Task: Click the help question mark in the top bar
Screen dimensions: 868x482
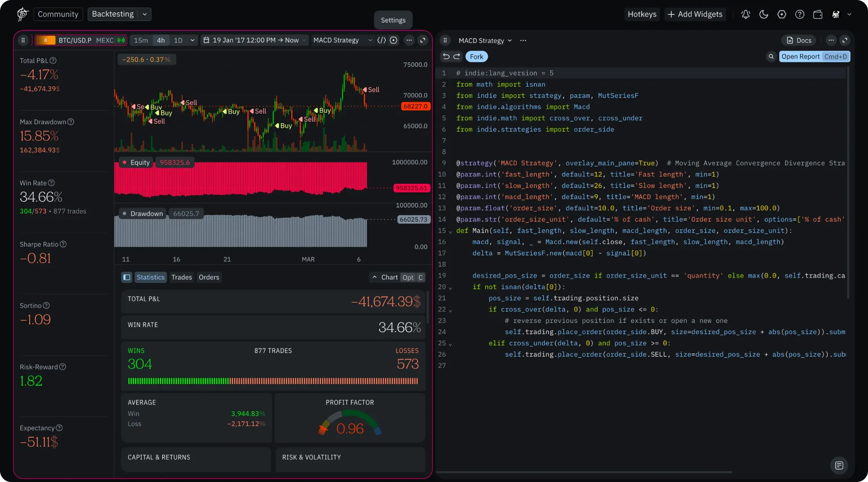Action: click(x=799, y=14)
